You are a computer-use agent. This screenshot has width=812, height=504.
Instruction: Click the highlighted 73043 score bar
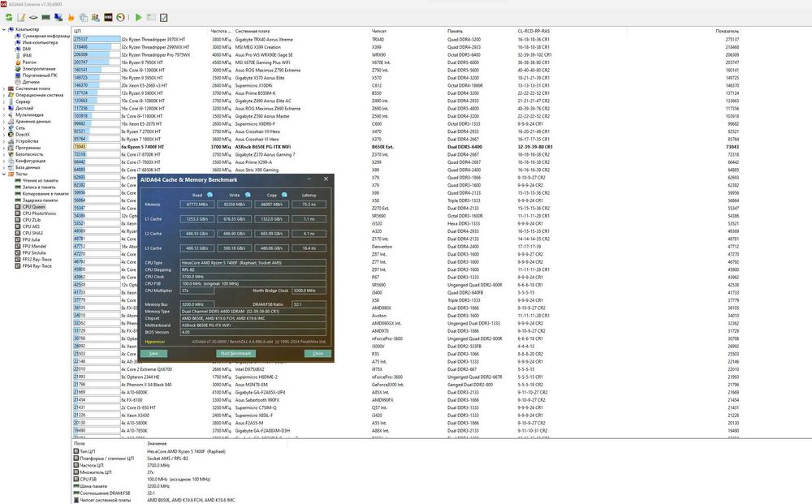(x=97, y=147)
